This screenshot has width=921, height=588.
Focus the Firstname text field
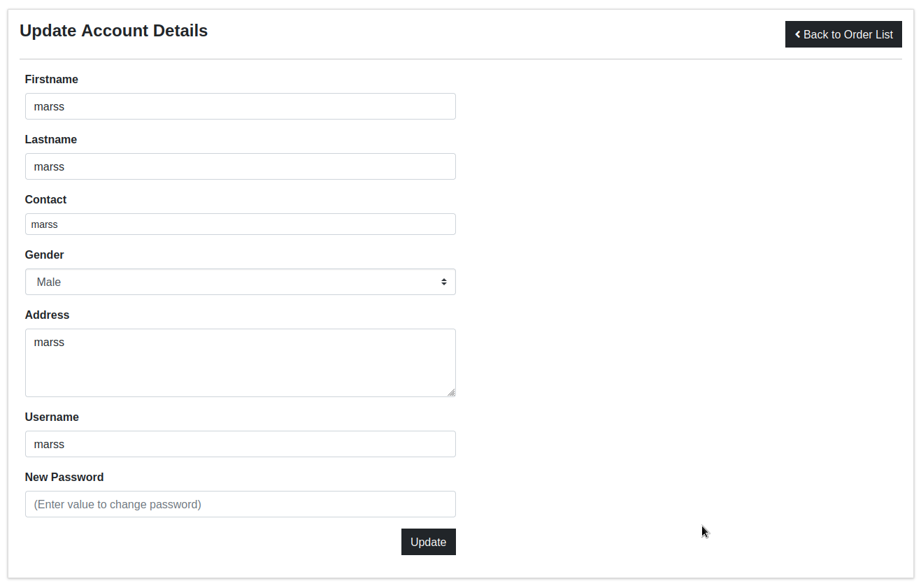(240, 106)
